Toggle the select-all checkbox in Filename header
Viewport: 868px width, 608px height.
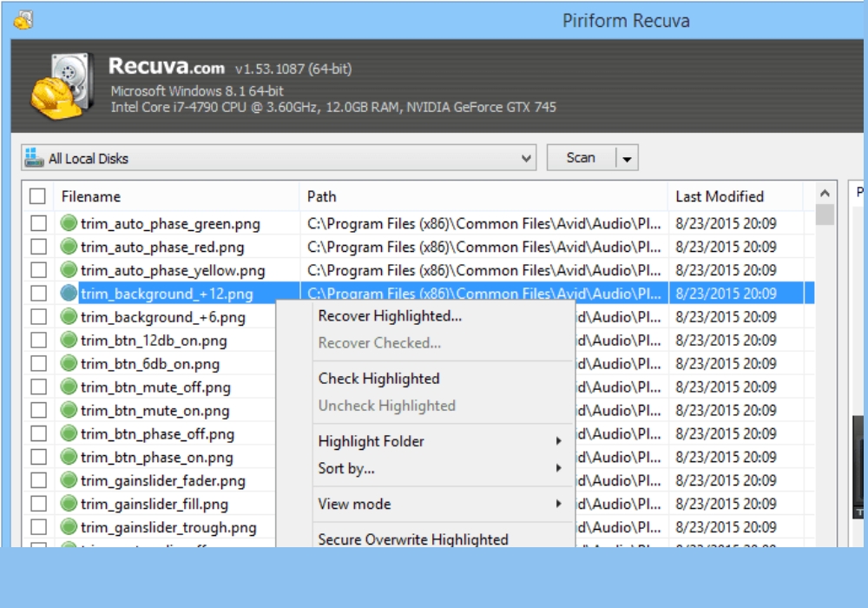tap(37, 196)
